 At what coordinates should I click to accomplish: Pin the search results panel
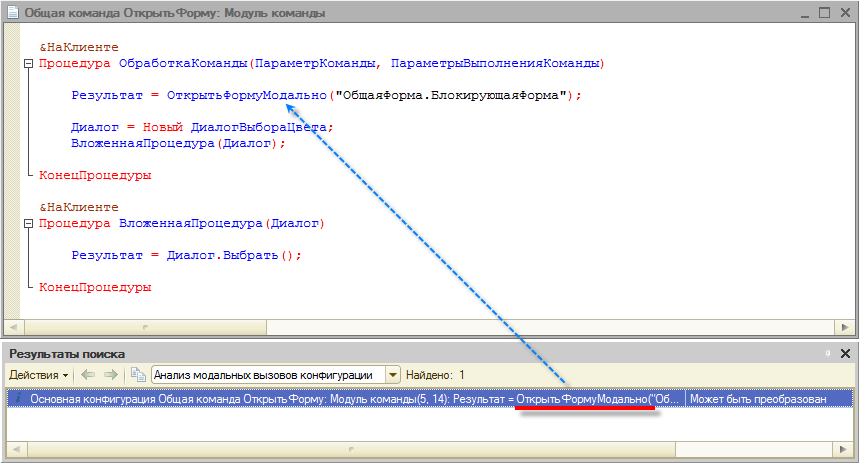[x=828, y=354]
